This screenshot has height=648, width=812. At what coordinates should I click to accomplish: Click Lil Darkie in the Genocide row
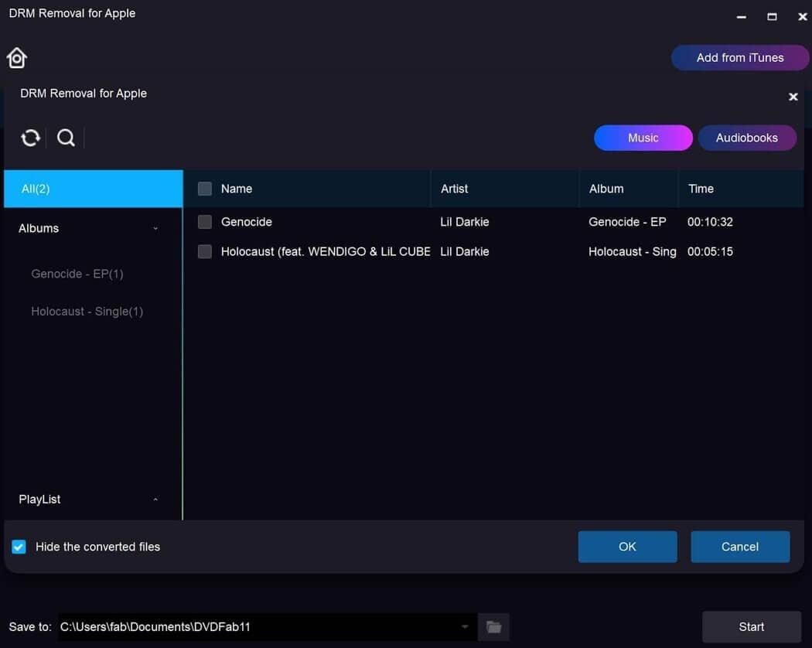[x=465, y=222]
